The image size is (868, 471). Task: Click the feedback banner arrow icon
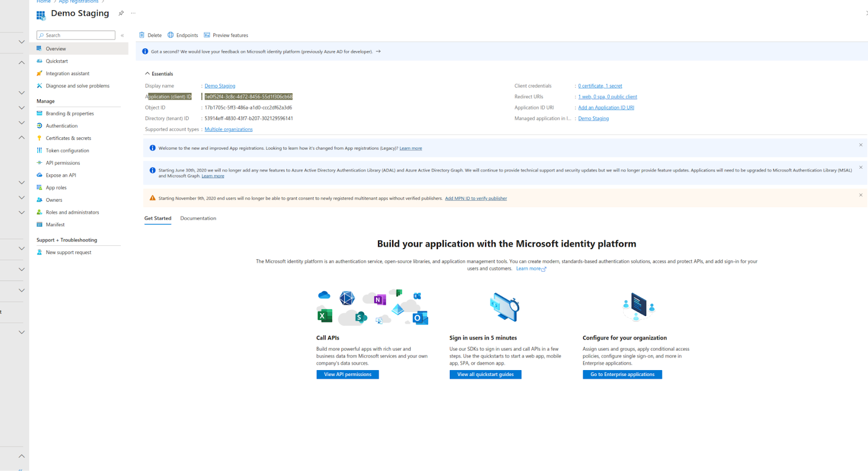(x=378, y=52)
